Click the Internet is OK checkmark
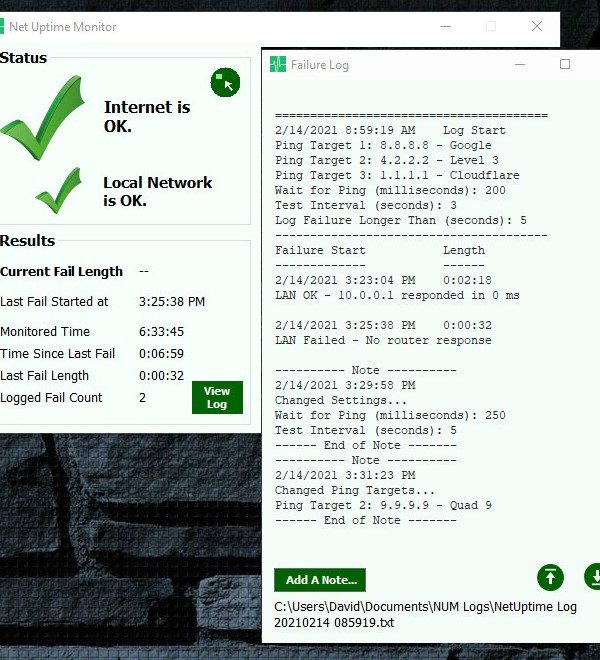 tap(42, 118)
